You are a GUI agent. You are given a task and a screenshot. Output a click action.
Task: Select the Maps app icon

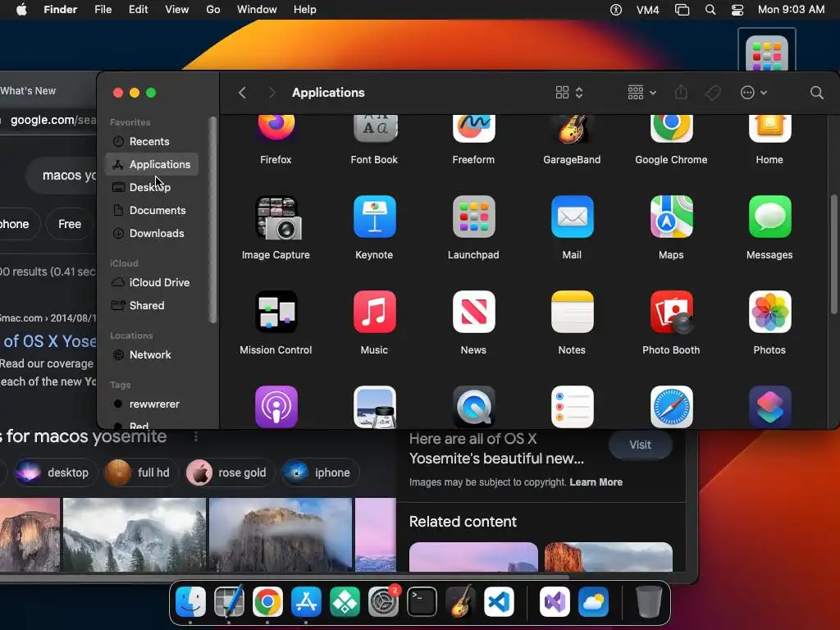(671, 217)
